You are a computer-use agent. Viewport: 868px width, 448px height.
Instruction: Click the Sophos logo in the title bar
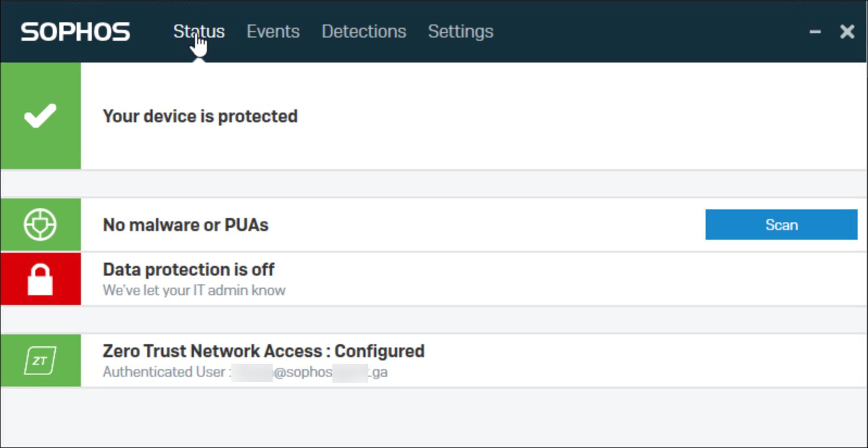(74, 32)
